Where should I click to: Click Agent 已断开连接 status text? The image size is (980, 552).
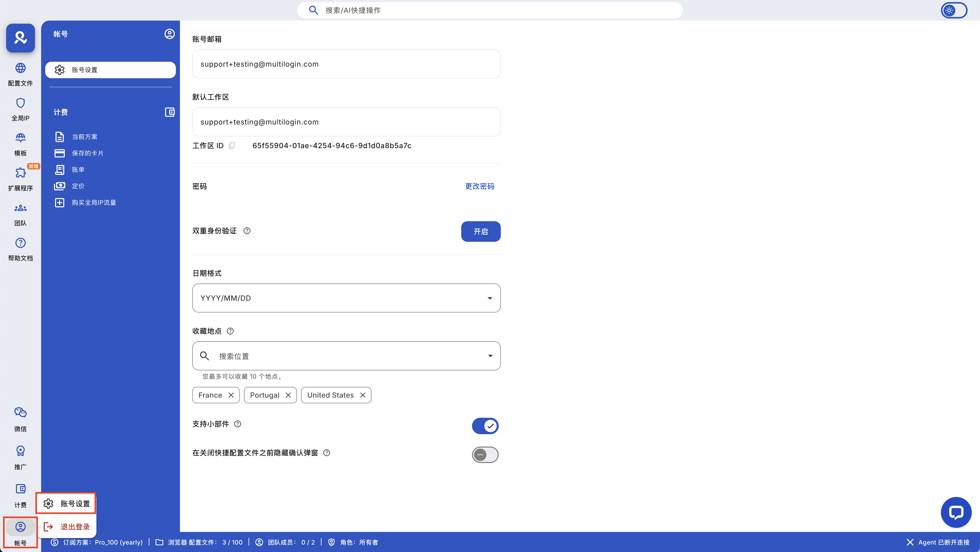[x=944, y=542]
